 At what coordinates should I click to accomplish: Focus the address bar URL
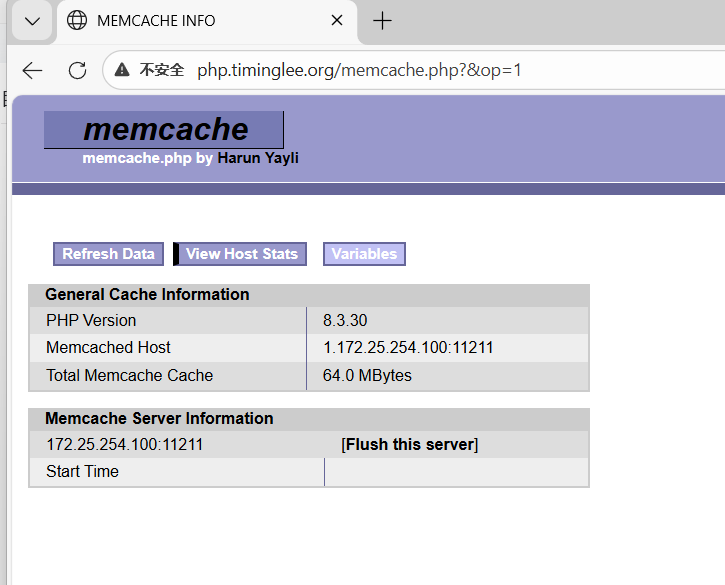tap(359, 70)
